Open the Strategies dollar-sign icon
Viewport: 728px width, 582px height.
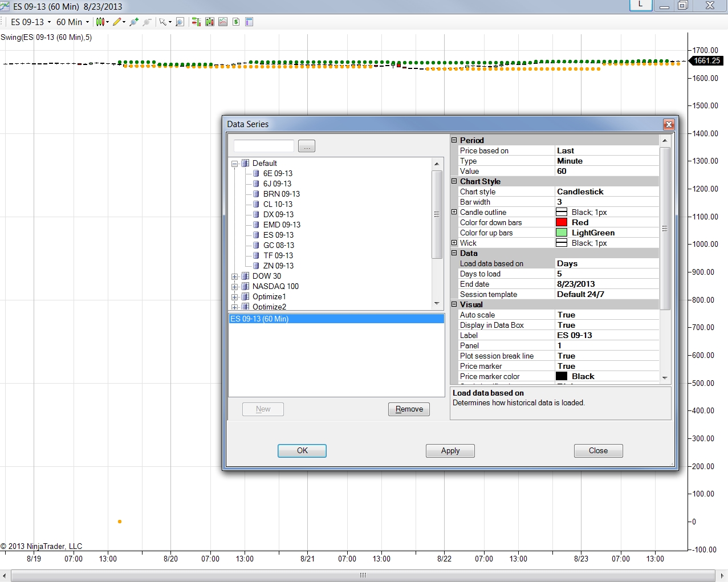[x=236, y=22]
